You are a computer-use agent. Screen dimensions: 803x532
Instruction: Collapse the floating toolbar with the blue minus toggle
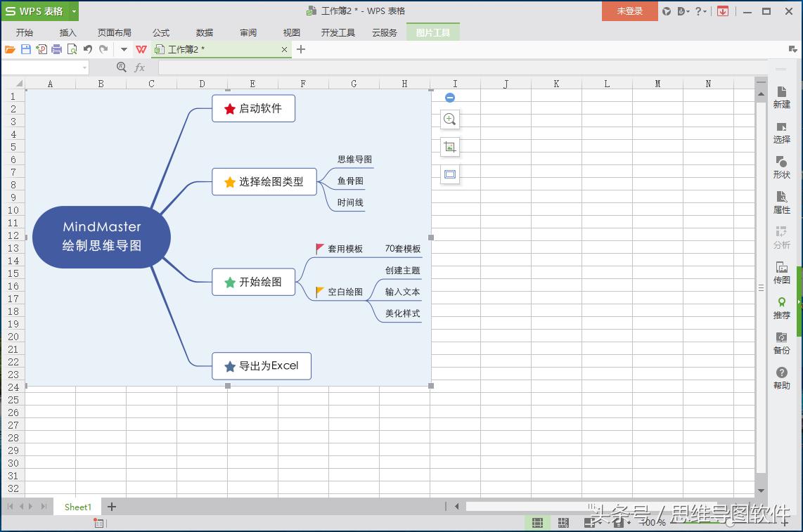click(449, 97)
